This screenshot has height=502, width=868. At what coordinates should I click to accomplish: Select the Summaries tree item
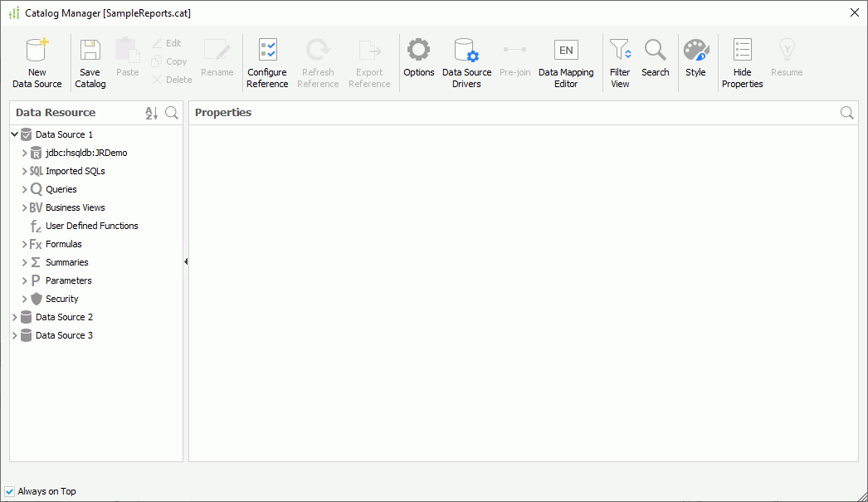[x=67, y=262]
